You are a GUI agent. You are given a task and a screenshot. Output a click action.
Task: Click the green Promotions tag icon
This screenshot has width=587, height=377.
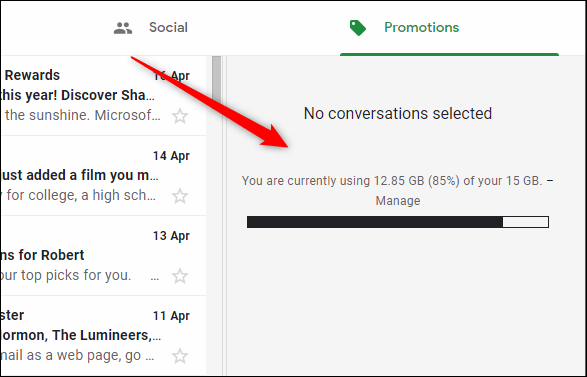[358, 28]
